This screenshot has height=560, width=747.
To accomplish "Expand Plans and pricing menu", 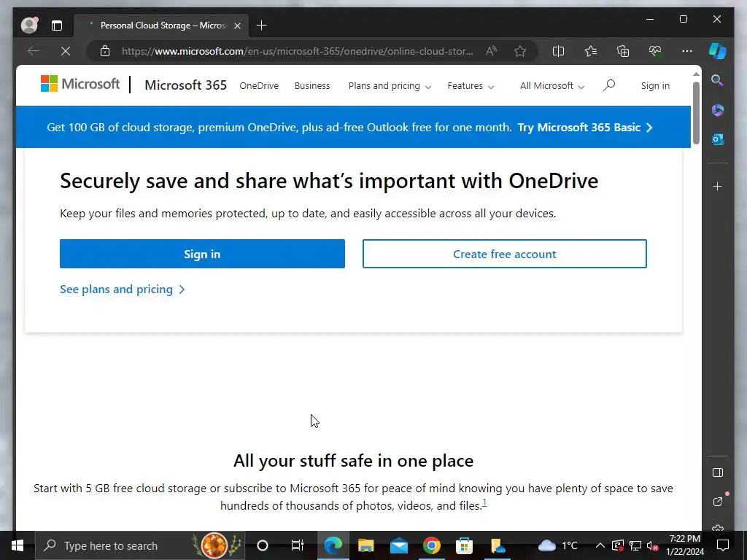I will [390, 86].
